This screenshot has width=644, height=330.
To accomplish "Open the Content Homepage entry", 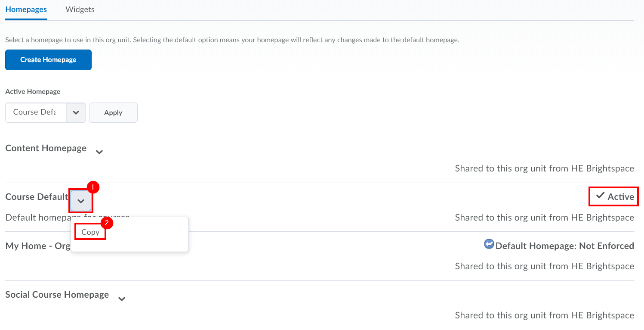I will (x=46, y=148).
